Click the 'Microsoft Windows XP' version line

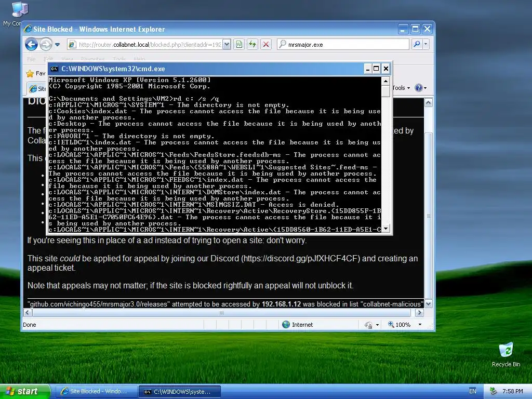click(129, 80)
